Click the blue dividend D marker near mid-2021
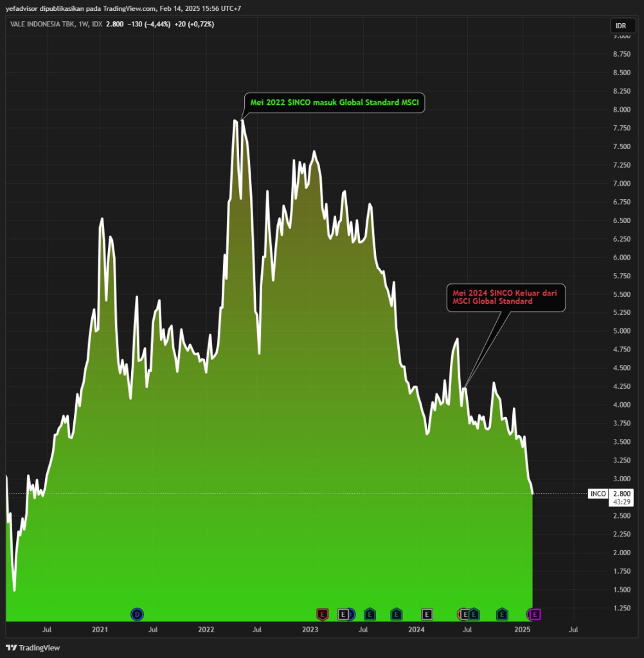This screenshot has height=658, width=644. point(137,614)
